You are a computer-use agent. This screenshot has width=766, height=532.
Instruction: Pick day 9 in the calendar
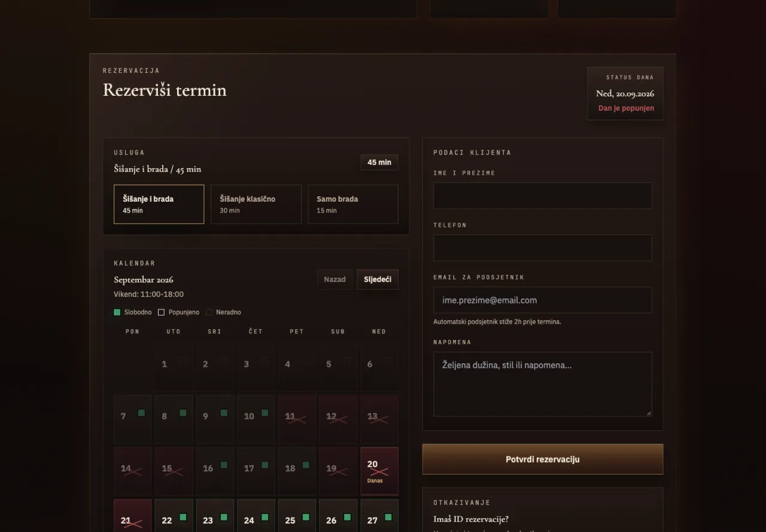pos(215,419)
